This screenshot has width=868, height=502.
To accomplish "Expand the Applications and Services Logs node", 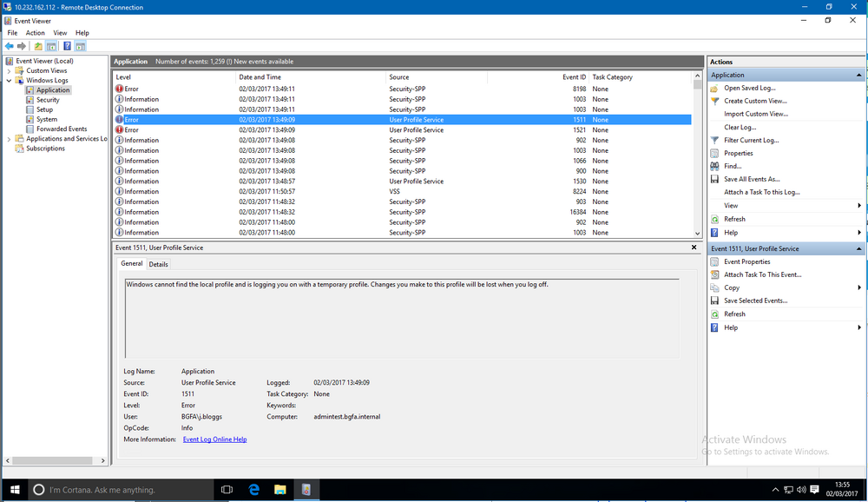I will [x=9, y=139].
